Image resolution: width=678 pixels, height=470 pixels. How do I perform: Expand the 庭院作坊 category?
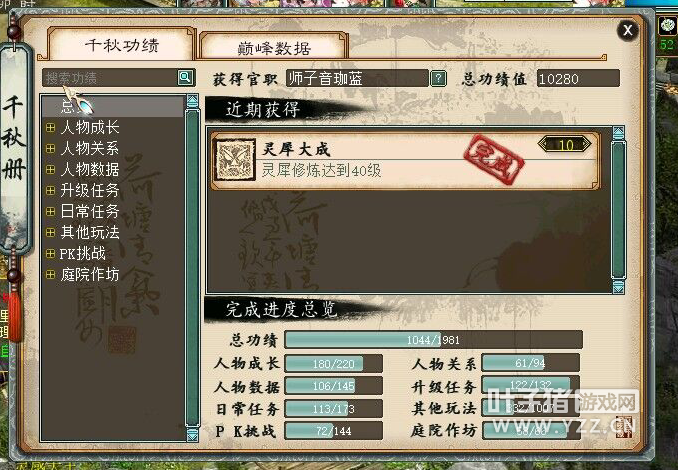50,274
